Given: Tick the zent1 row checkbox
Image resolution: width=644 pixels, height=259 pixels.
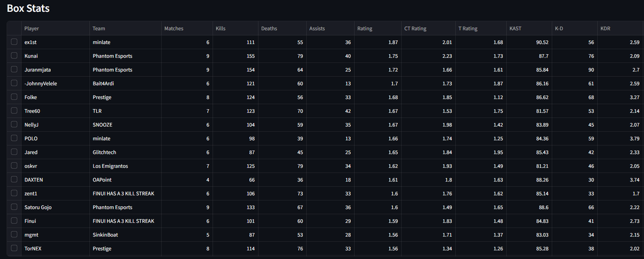Looking at the screenshot, I should (13, 193).
